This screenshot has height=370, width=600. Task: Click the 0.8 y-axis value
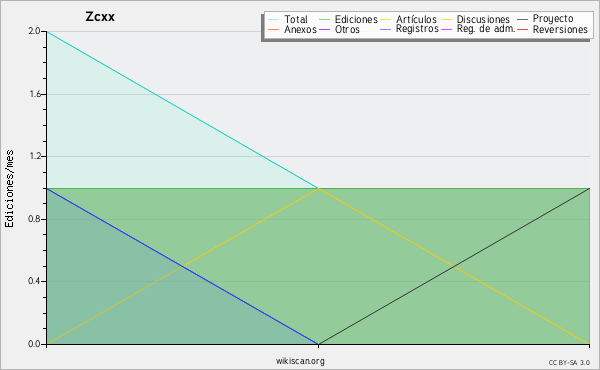pos(34,219)
